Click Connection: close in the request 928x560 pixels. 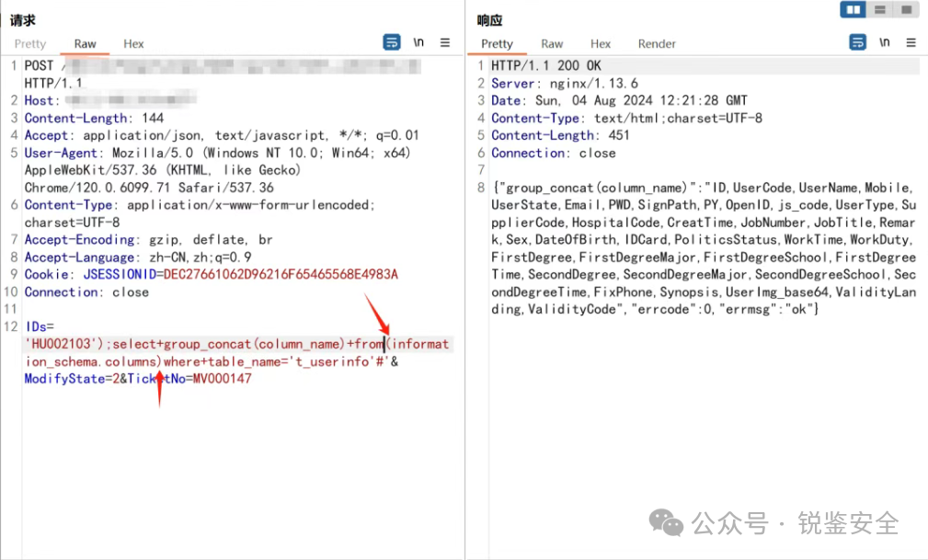(x=86, y=292)
